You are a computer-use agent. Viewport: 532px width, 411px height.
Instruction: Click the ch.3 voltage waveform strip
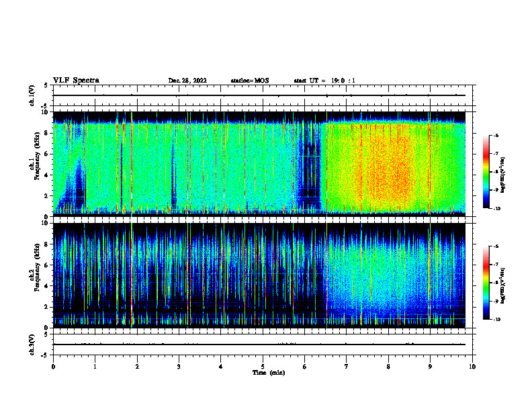coord(263,345)
